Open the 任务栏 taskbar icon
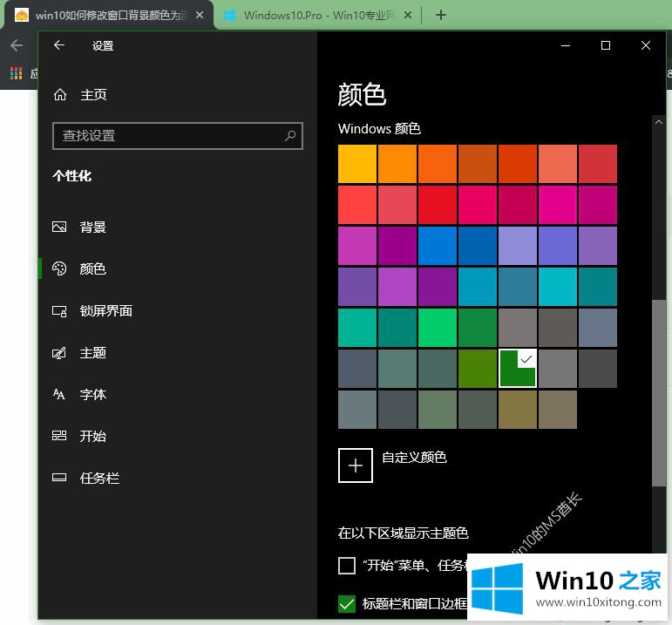This screenshot has height=625, width=672. click(59, 478)
